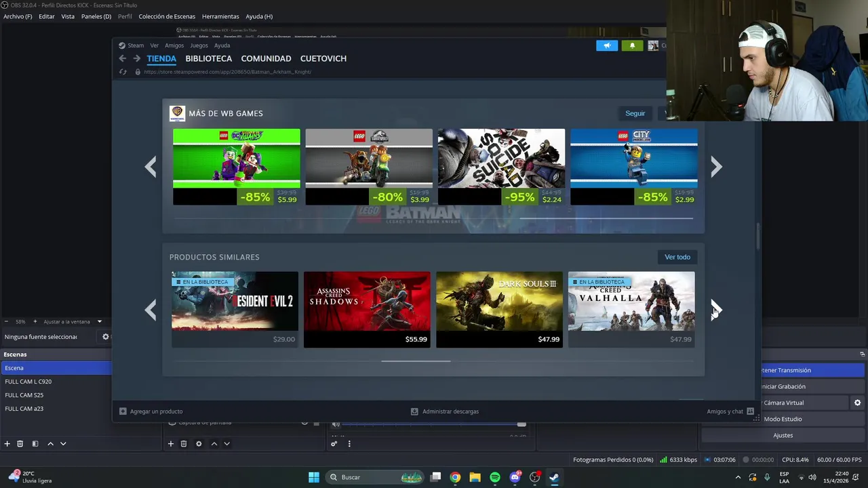Image resolution: width=868 pixels, height=488 pixels.
Task: Zoom out the OBS preview
Action: coord(6,321)
